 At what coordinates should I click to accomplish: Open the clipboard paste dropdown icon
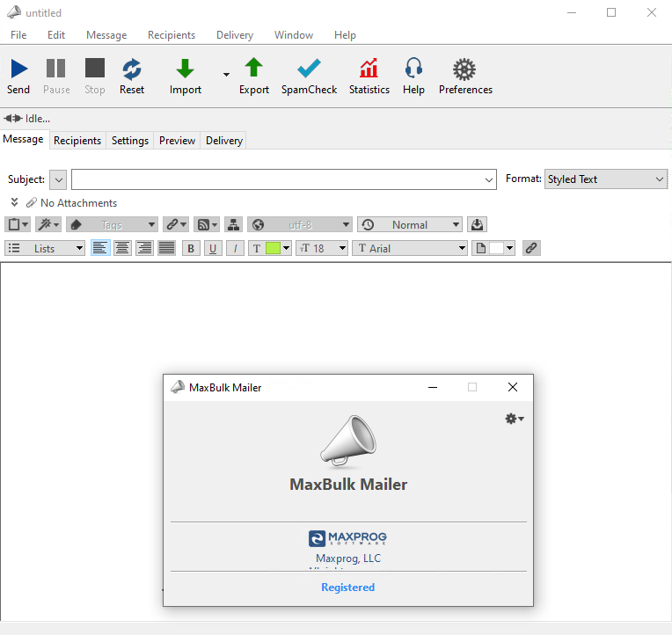(17, 224)
